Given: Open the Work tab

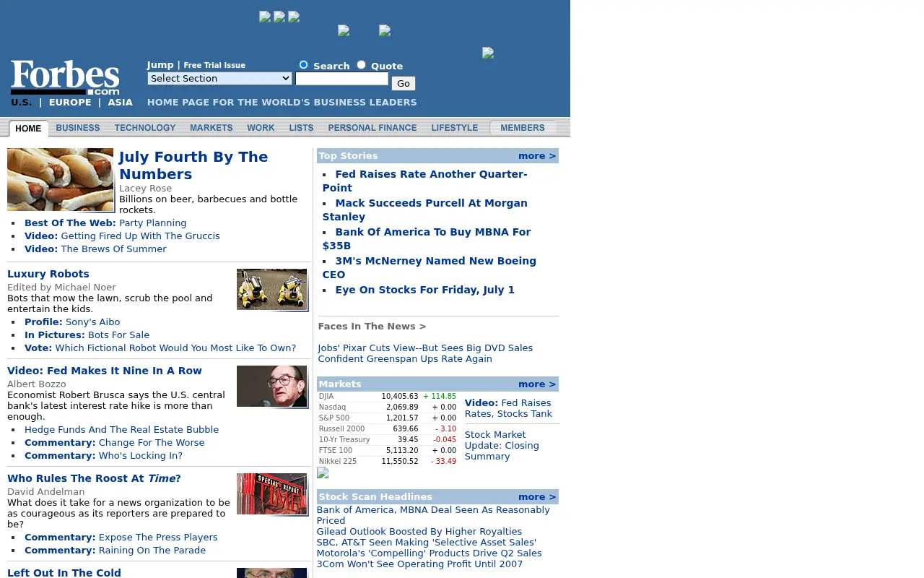Looking at the screenshot, I should coord(261,128).
